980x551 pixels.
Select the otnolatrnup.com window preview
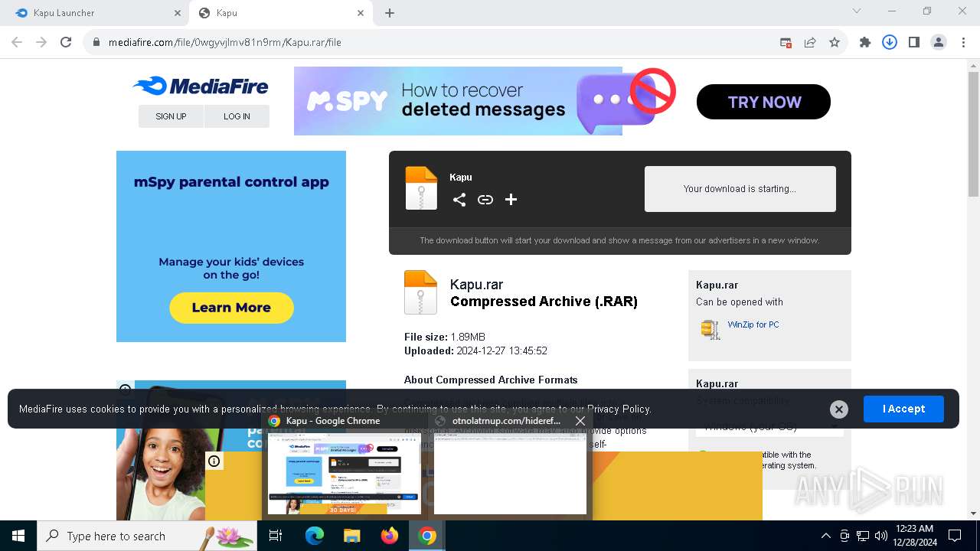pos(510,465)
